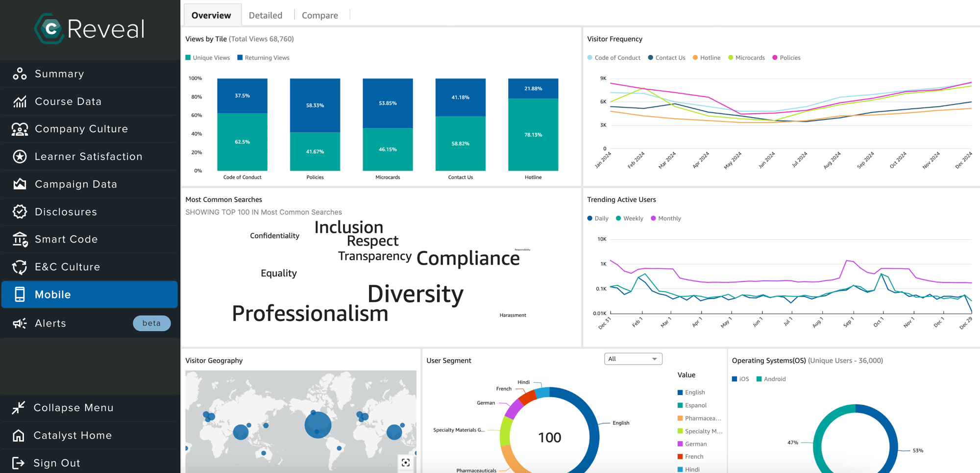Image resolution: width=980 pixels, height=473 pixels.
Task: Click the iOS legend color swatch
Action: (x=735, y=379)
